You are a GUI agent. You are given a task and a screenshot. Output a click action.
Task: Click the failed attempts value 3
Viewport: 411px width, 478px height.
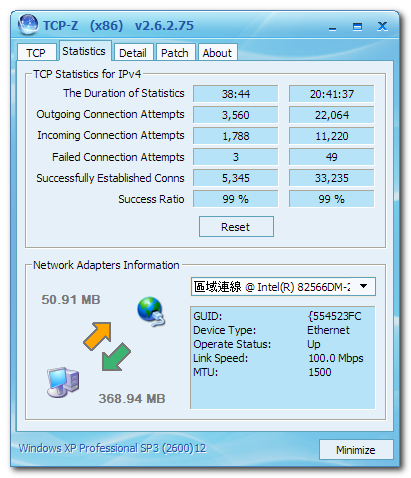click(235, 157)
